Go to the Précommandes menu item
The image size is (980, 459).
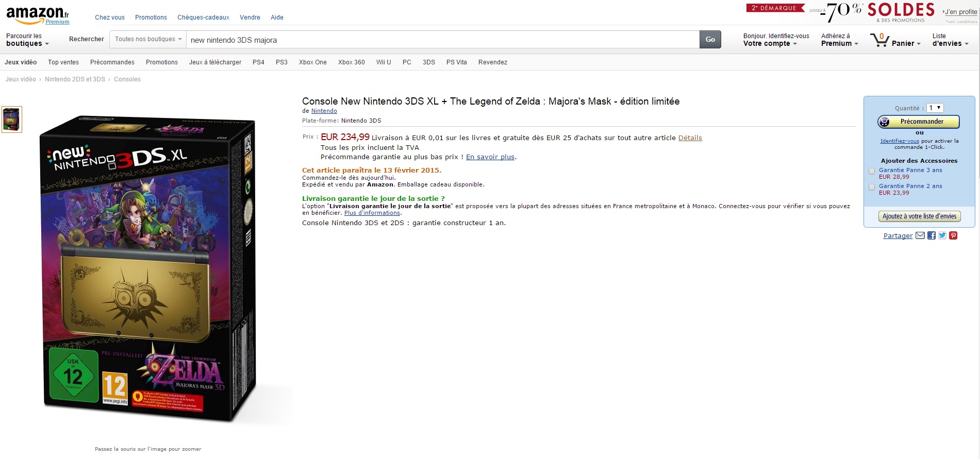pos(112,62)
